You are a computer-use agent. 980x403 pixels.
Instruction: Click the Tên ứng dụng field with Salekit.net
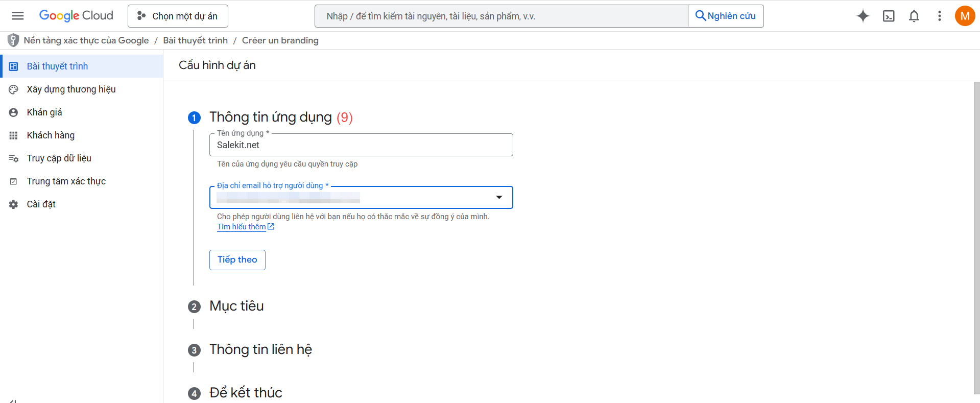point(361,145)
